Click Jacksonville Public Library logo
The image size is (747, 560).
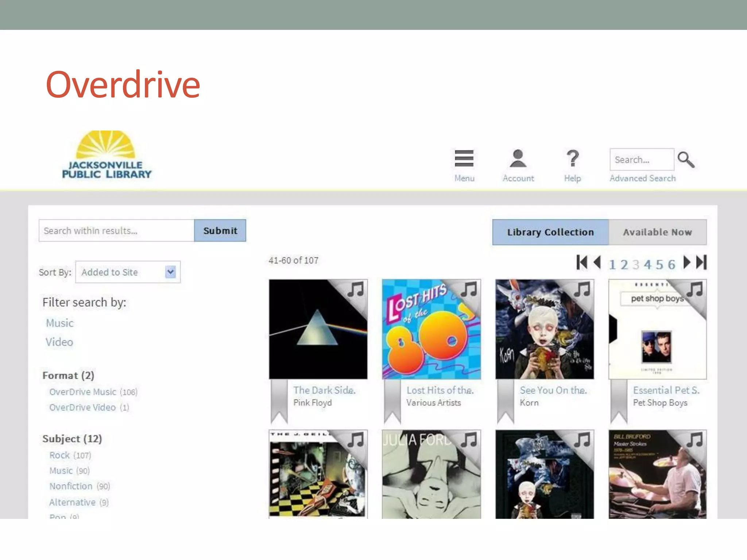(x=107, y=155)
